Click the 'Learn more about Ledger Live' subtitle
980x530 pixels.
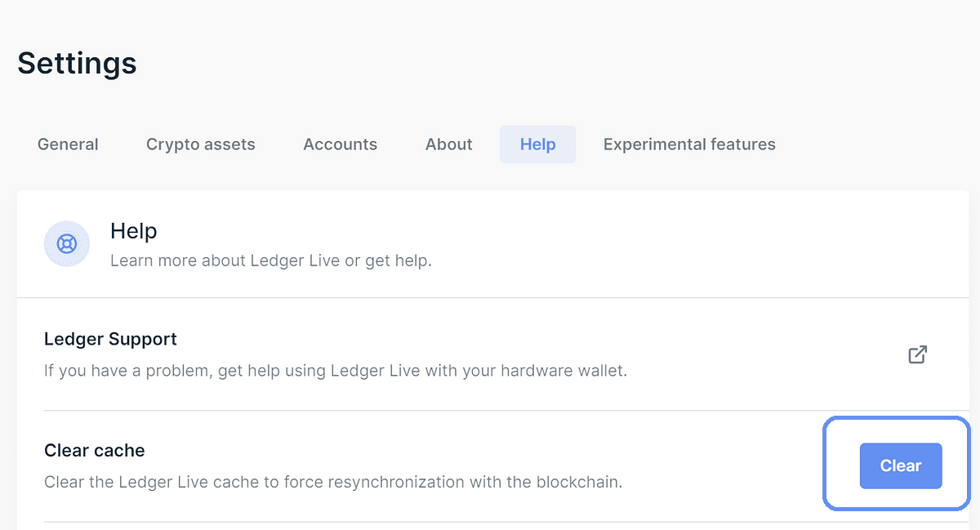click(270, 261)
